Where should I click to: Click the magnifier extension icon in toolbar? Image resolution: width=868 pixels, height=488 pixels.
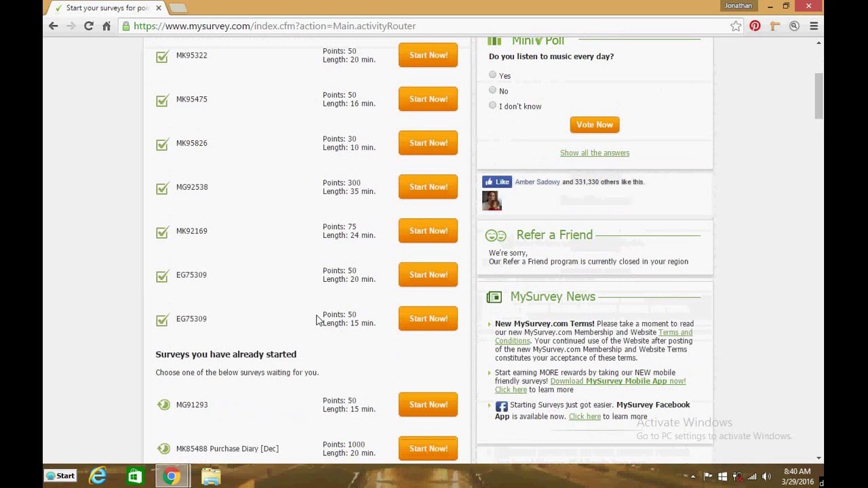(794, 26)
